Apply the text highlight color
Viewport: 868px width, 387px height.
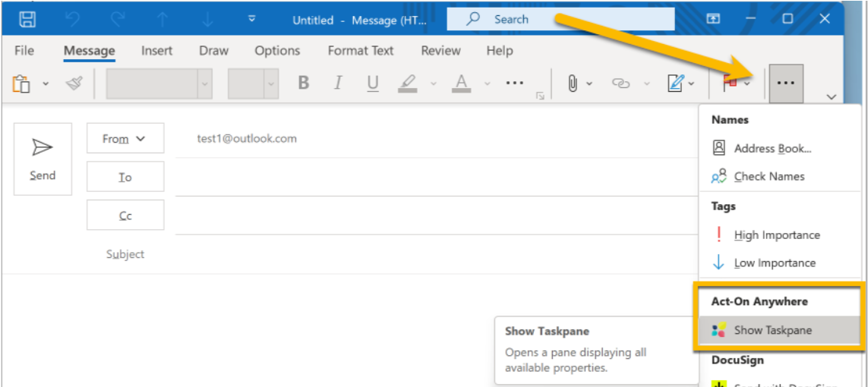408,83
